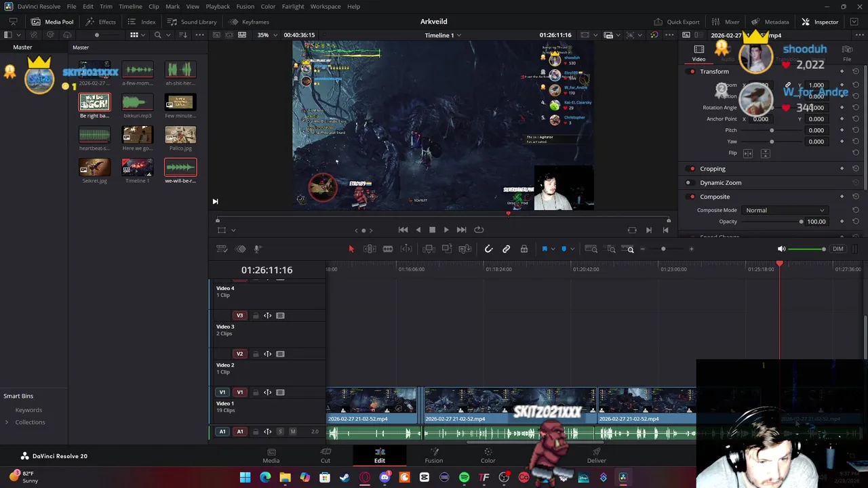This screenshot has height=488, width=868.
Task: Select the Selection Mode arrow tool
Action: tap(351, 249)
